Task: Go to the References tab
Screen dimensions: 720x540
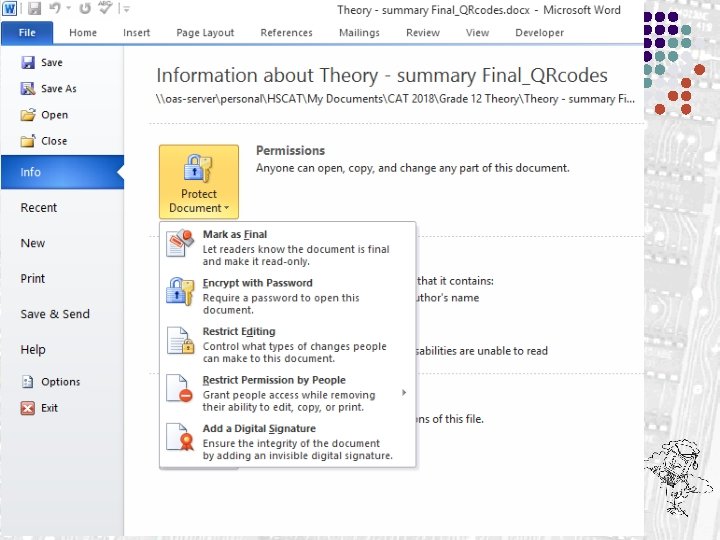Action: coord(287,33)
